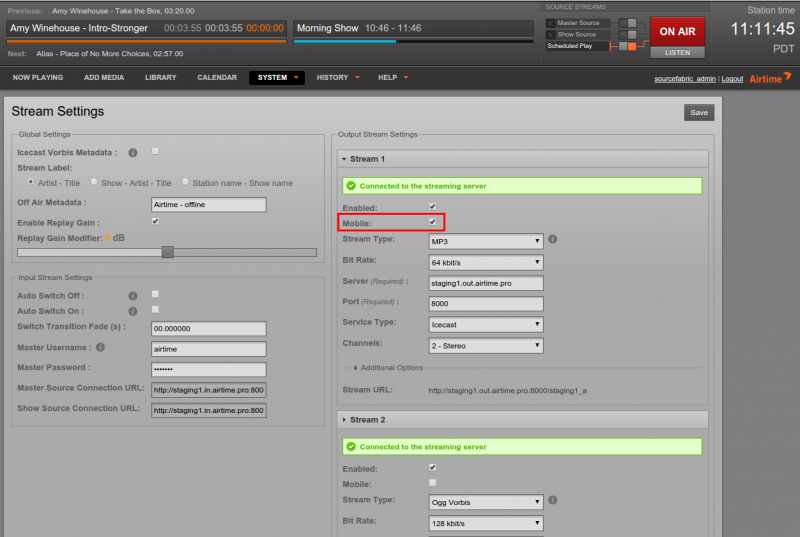
Task: Open the Library page from the navigation bar
Action: coord(160,77)
